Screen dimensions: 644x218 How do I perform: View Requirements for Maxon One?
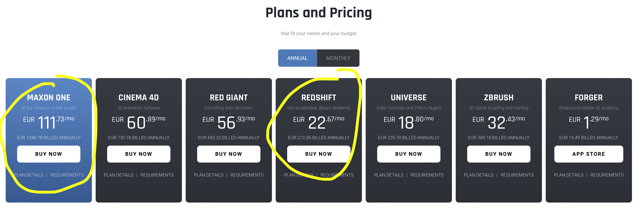tap(67, 175)
